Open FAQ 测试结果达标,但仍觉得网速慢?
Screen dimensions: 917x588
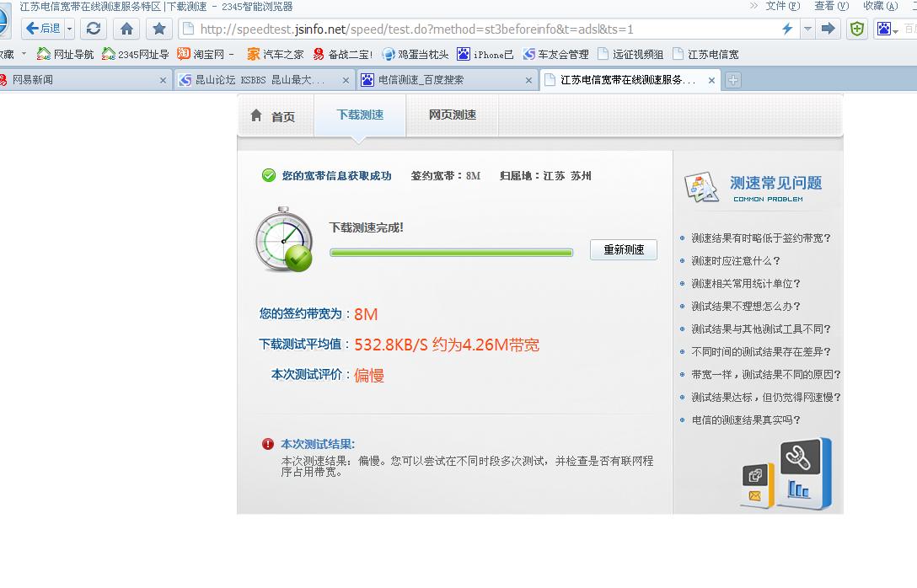click(766, 398)
